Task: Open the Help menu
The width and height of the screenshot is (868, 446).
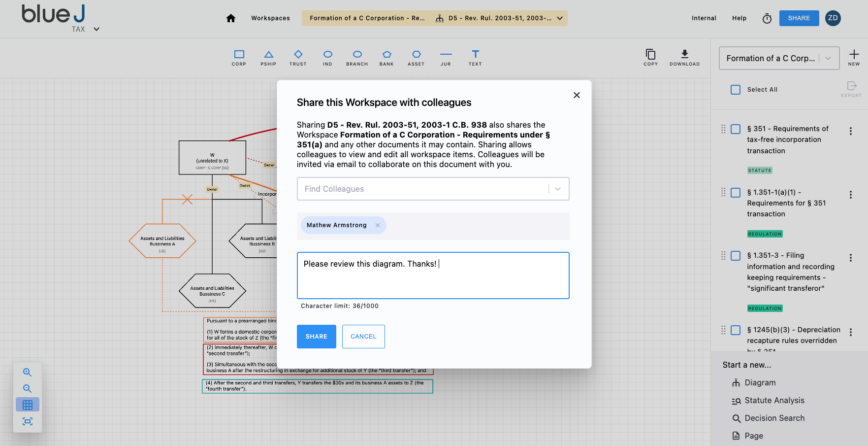Action: 739,18
